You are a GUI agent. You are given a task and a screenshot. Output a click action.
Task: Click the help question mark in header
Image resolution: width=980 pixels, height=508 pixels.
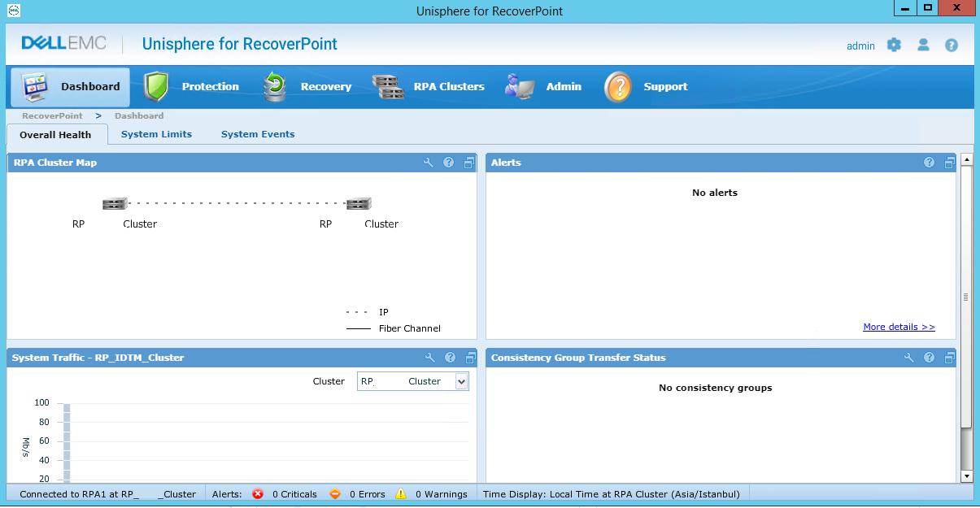[952, 46]
